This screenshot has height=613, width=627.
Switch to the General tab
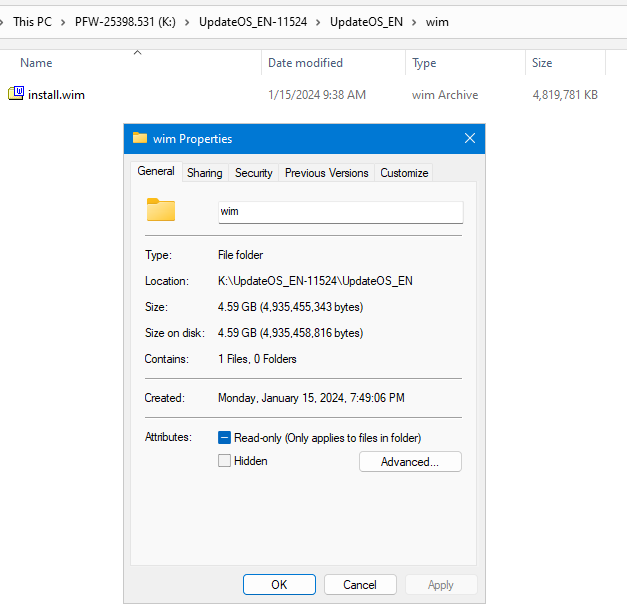tap(156, 171)
